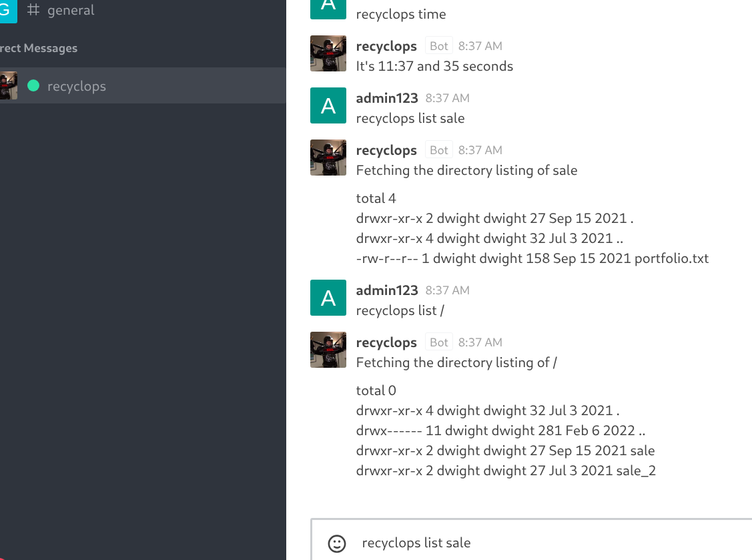Click the admin123 username above "recyclops list /"
Viewport: 752px width, 560px height.
[x=387, y=290]
